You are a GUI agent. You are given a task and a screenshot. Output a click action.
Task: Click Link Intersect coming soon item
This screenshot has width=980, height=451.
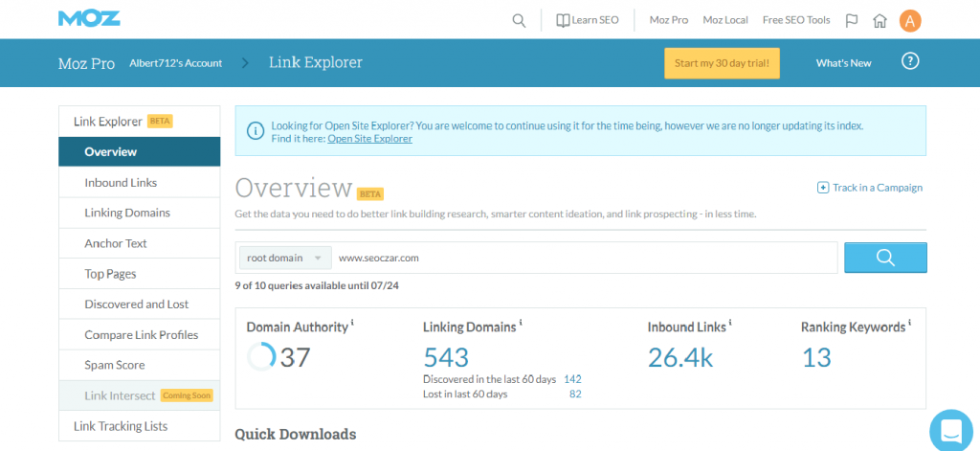point(140,395)
